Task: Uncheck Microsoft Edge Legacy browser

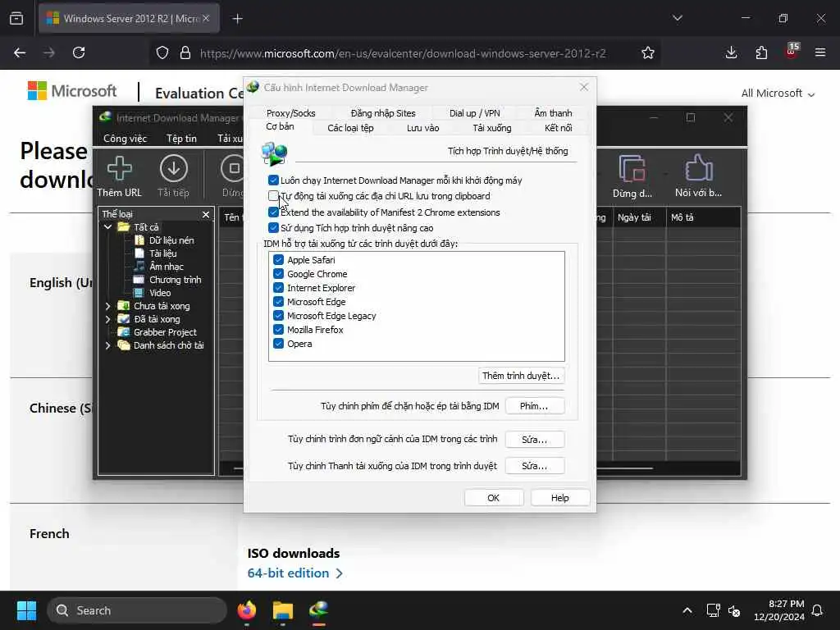Action: [278, 316]
